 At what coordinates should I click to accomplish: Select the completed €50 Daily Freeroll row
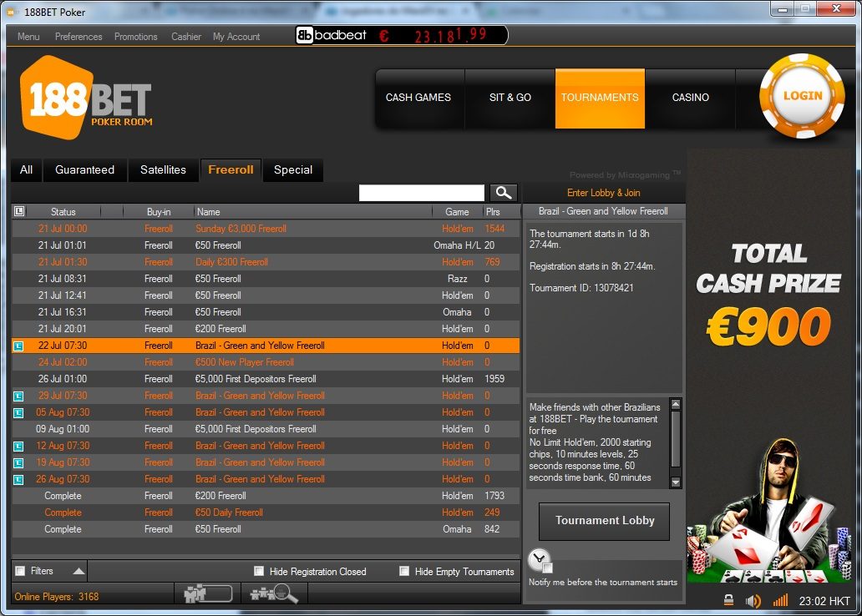pyautogui.click(x=266, y=512)
